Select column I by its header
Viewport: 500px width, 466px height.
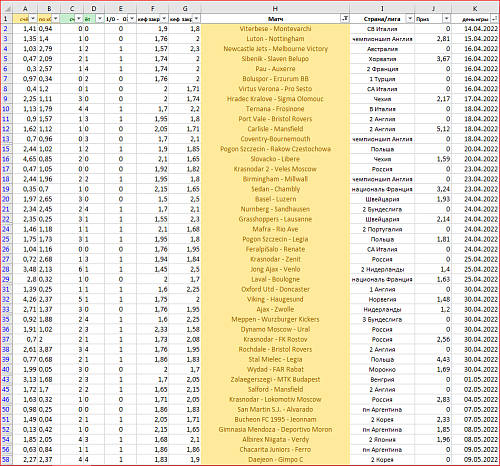pos(382,9)
